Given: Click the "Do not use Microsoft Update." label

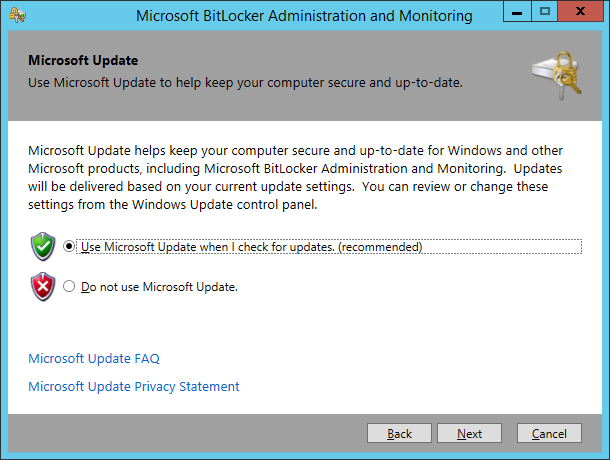Looking at the screenshot, I should [x=159, y=287].
